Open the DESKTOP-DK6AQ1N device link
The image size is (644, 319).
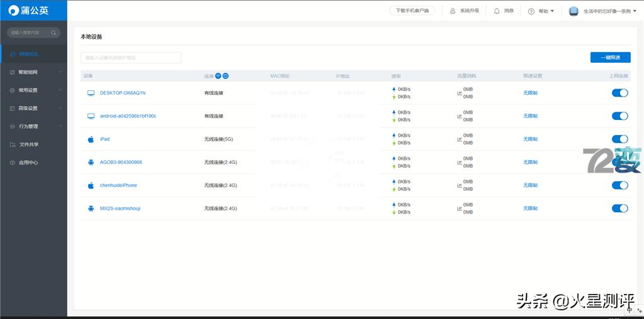[x=123, y=93]
